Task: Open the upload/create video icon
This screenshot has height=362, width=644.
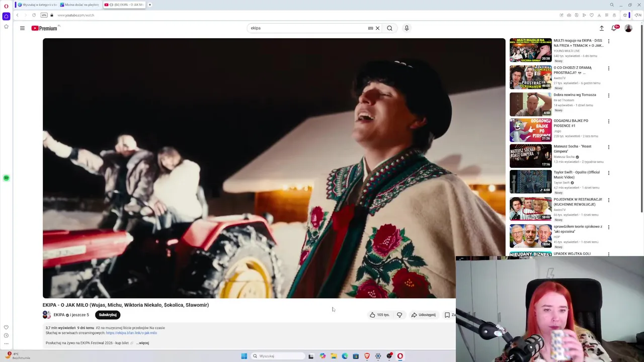Action: [x=601, y=28]
